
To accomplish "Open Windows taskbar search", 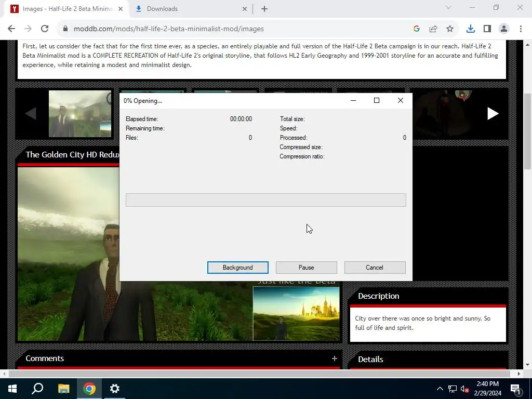I will pos(37,389).
